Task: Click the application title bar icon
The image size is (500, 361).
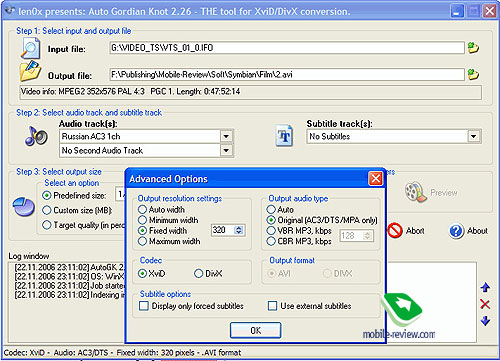Action: click(x=10, y=11)
